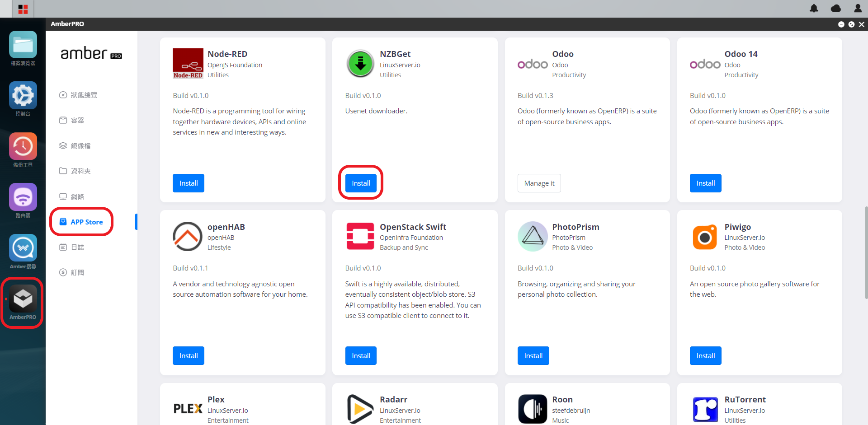
Task: Open the Amber search dock icon
Action: pyautogui.click(x=23, y=248)
